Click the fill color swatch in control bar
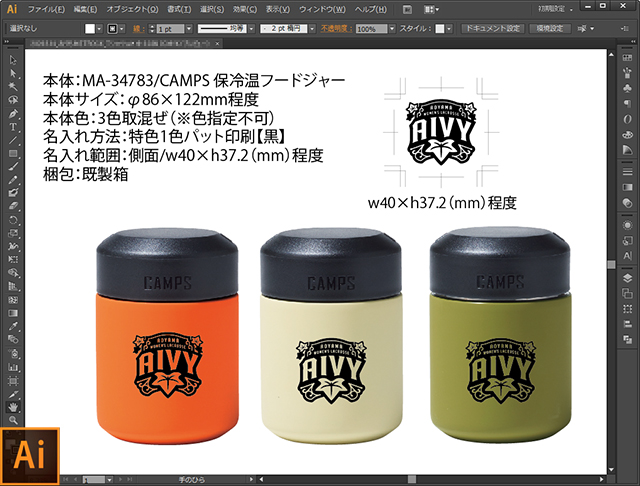The width and height of the screenshot is (640, 486). tap(89, 30)
